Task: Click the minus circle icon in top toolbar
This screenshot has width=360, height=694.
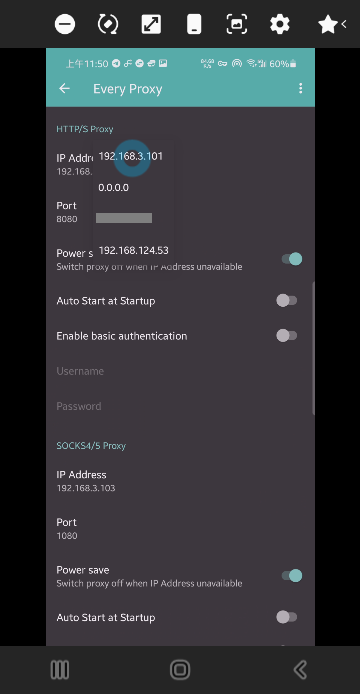Action: pos(65,24)
